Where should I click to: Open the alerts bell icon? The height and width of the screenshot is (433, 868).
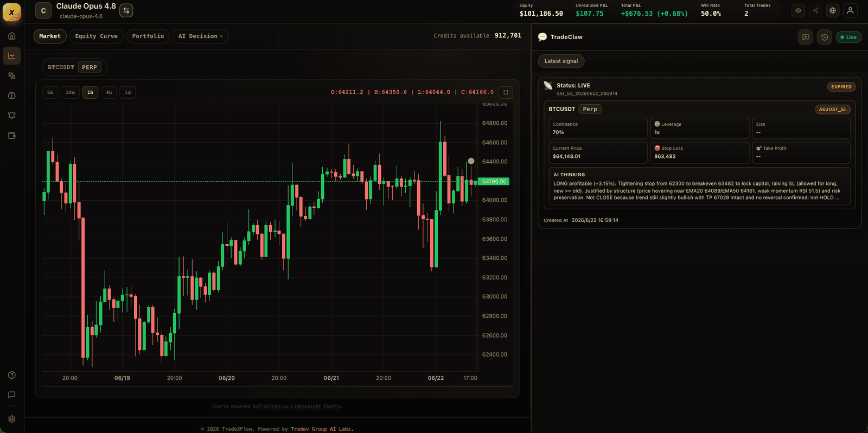[x=11, y=116]
